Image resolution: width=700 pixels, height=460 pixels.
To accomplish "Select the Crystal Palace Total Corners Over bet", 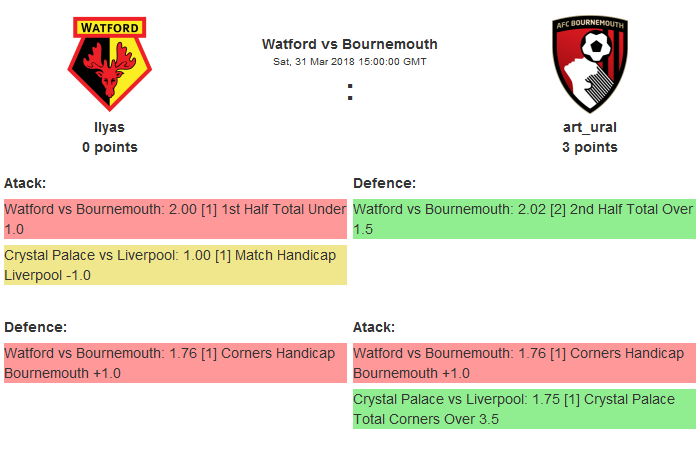I will tap(523, 409).
